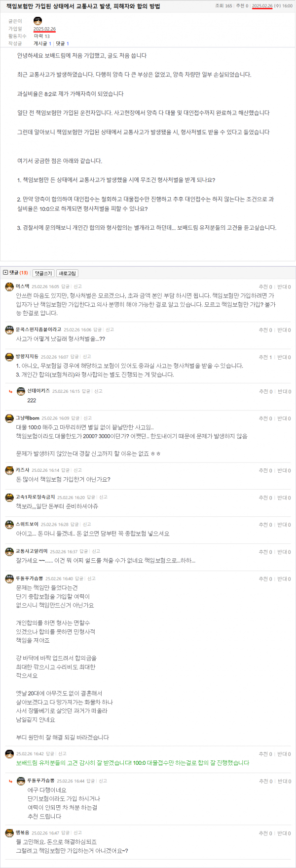Click 추천 0 on 고속1차로정속금지's comment
296x868 pixels.
coord(265,498)
